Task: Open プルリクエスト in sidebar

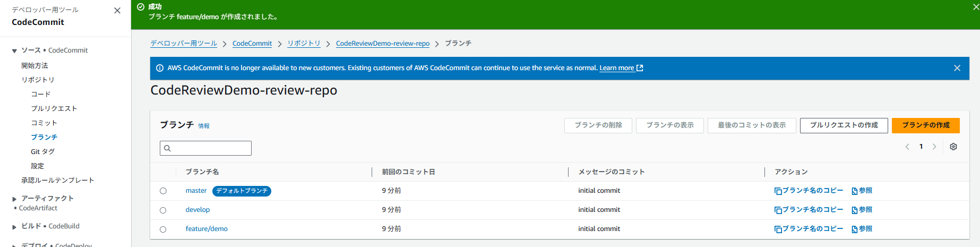Action: 54,108
